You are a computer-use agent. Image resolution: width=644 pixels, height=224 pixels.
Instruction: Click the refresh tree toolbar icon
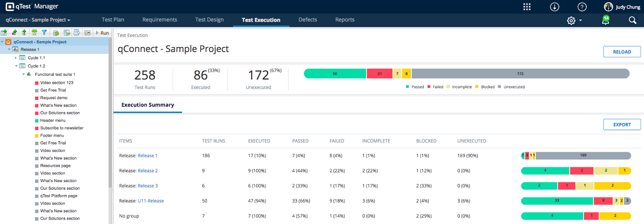click(x=56, y=33)
